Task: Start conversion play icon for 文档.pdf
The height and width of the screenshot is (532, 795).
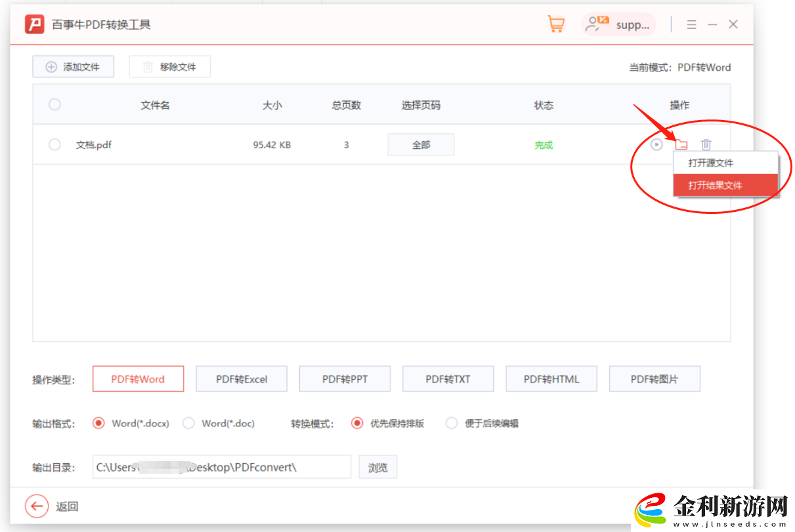Action: tap(656, 144)
